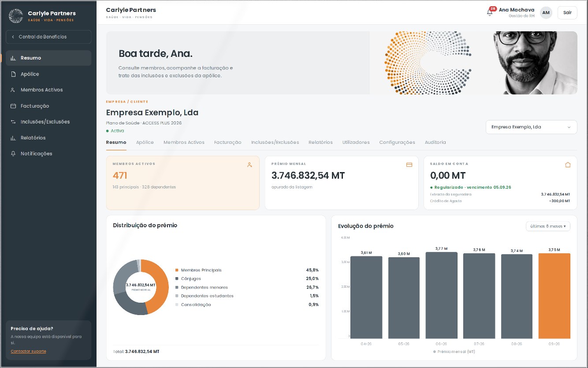Click the person icon on the Membros Activos card
Image resolution: width=588 pixels, height=368 pixels.
249,165
